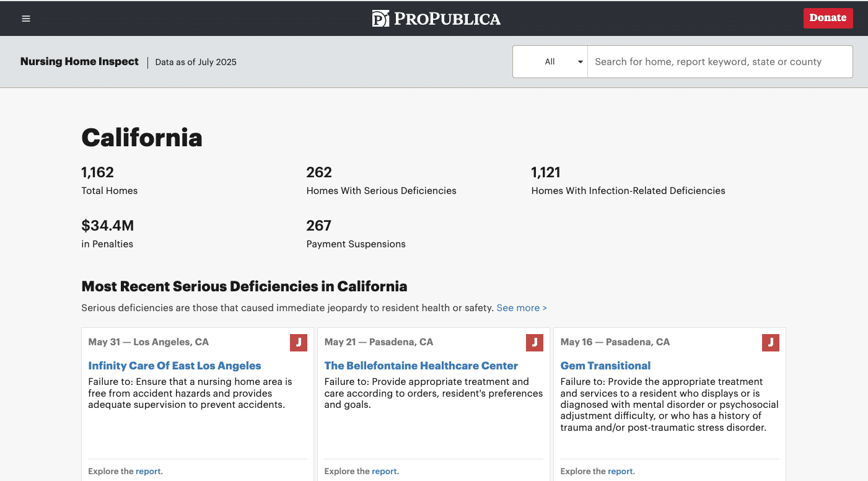The image size is (868, 481).
Task: Visit the Gem Transitional facility page
Action: [x=605, y=366]
